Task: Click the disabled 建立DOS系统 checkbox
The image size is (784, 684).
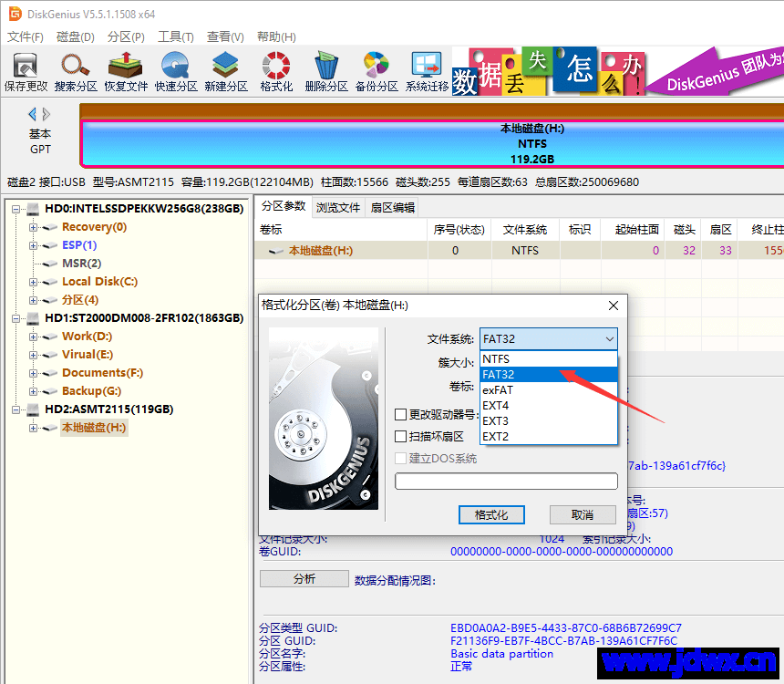Action: click(x=400, y=459)
